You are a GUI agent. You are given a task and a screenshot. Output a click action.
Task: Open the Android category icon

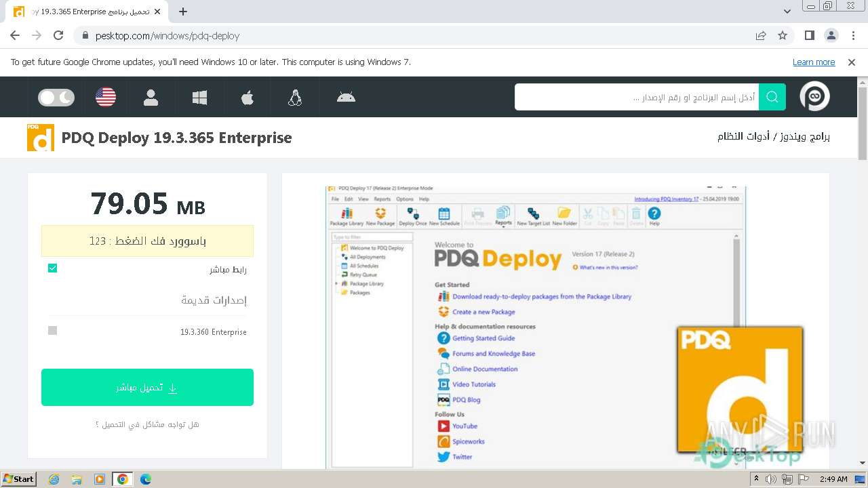346,97
